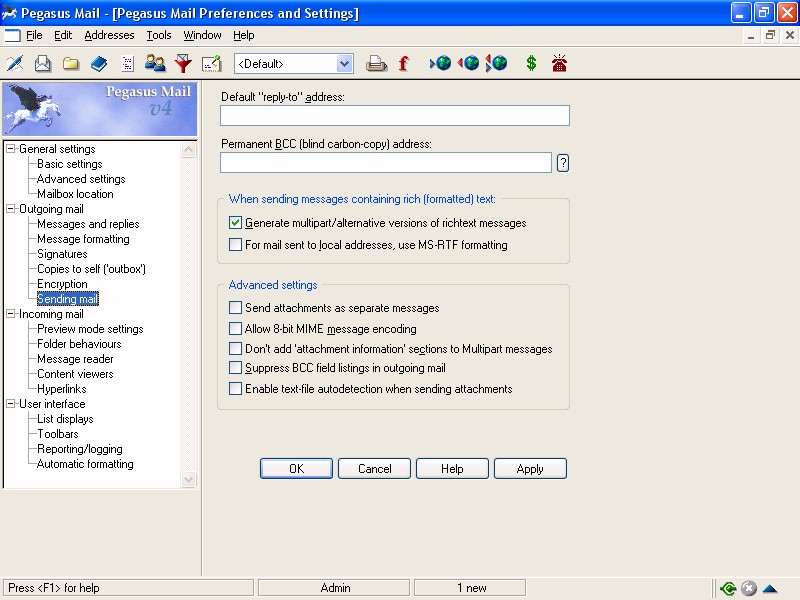Confirm settings with the OK button
Image resolution: width=800 pixels, height=600 pixels.
pos(296,468)
